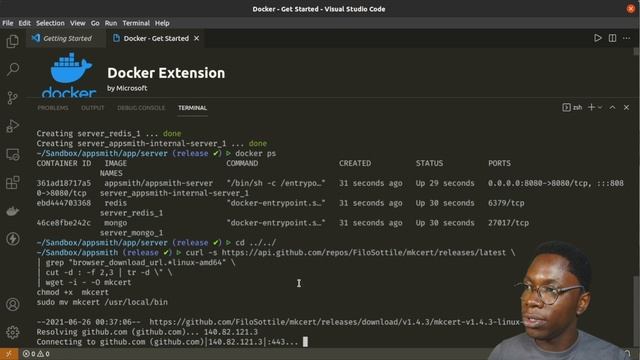Open the editor More Actions ellipsis
The height and width of the screenshot is (360, 640).
pos(627,38)
